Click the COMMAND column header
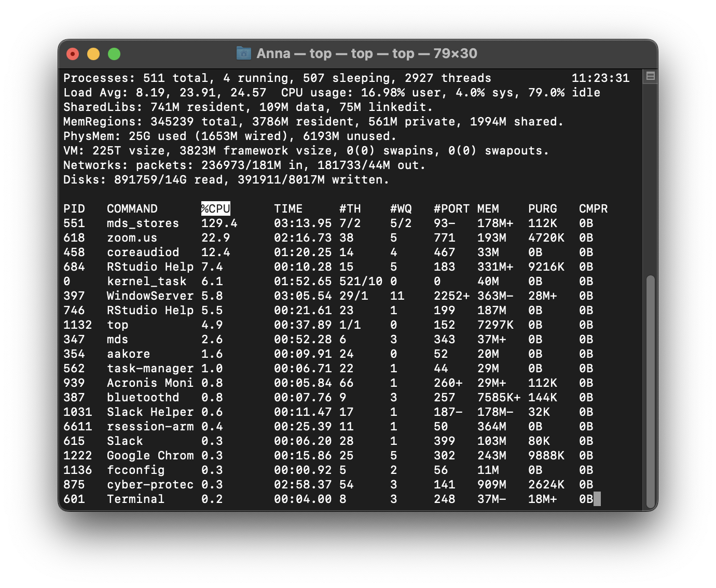The image size is (716, 588). (x=132, y=209)
